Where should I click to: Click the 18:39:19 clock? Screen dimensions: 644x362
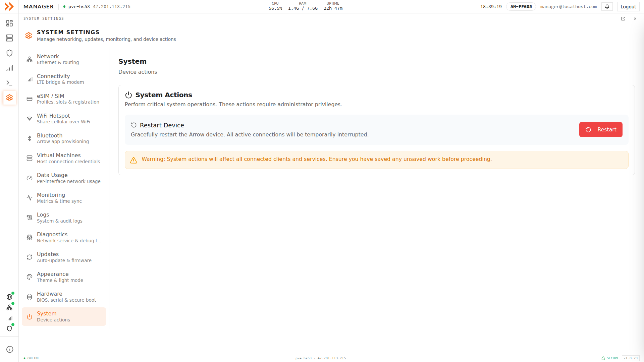click(x=491, y=7)
